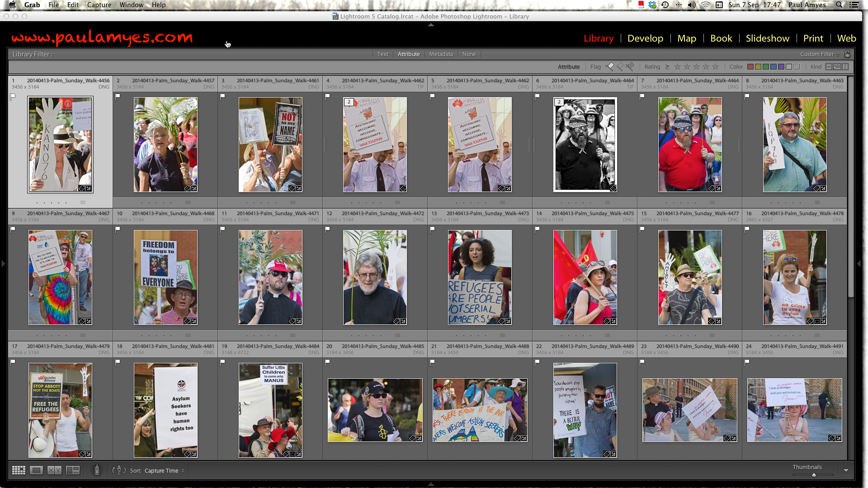Image resolution: width=868 pixels, height=488 pixels.
Task: Open Sort Capture Time dropdown
Action: click(164, 470)
